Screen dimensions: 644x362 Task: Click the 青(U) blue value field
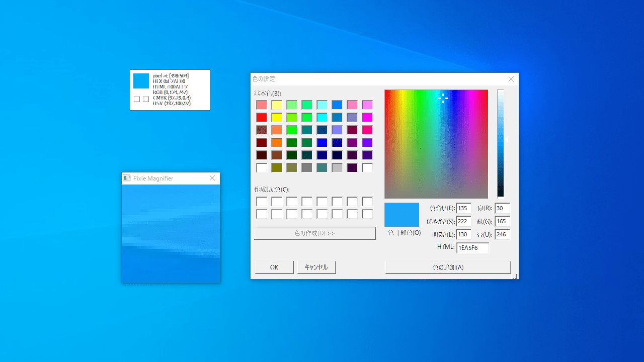pos(502,234)
